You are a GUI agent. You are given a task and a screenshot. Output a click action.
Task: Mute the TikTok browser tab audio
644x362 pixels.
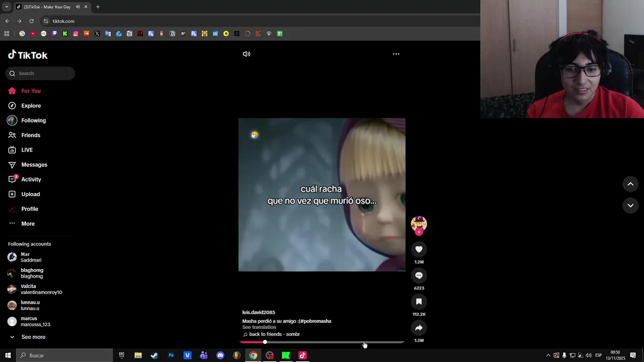tap(77, 7)
